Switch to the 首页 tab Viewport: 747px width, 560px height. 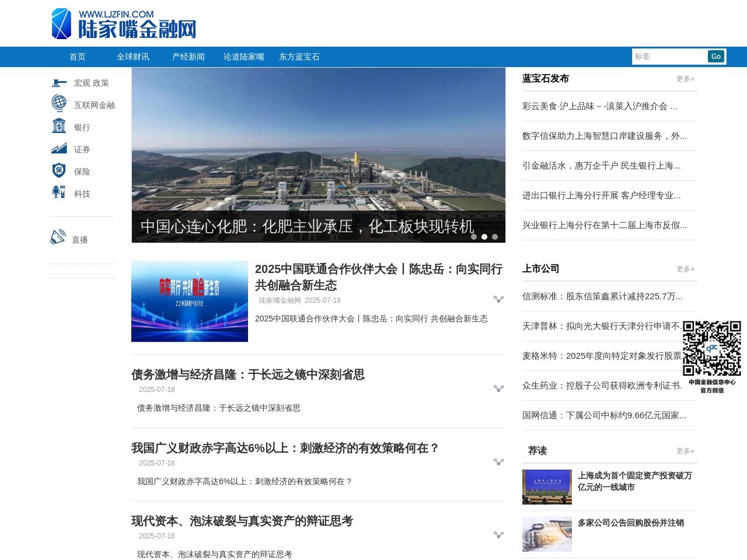78,57
